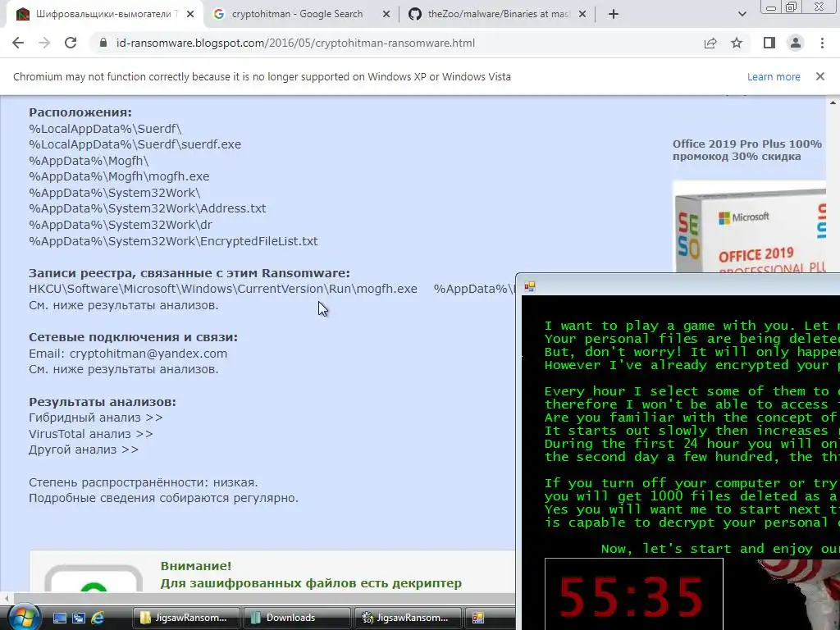Image resolution: width=840 pixels, height=630 pixels.
Task: Close the cryptohitman Google Search tab
Action: click(386, 15)
